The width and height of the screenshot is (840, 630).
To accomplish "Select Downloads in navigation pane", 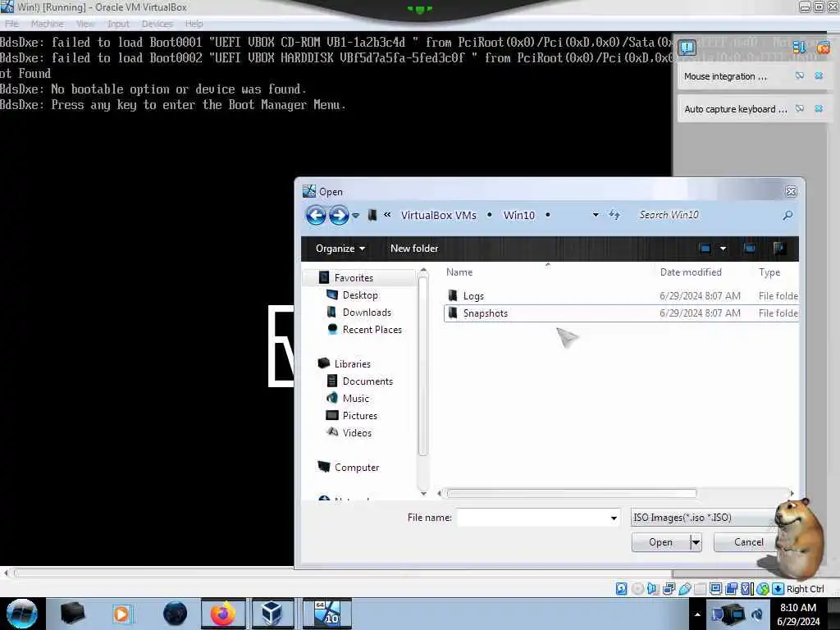I will pos(367,313).
